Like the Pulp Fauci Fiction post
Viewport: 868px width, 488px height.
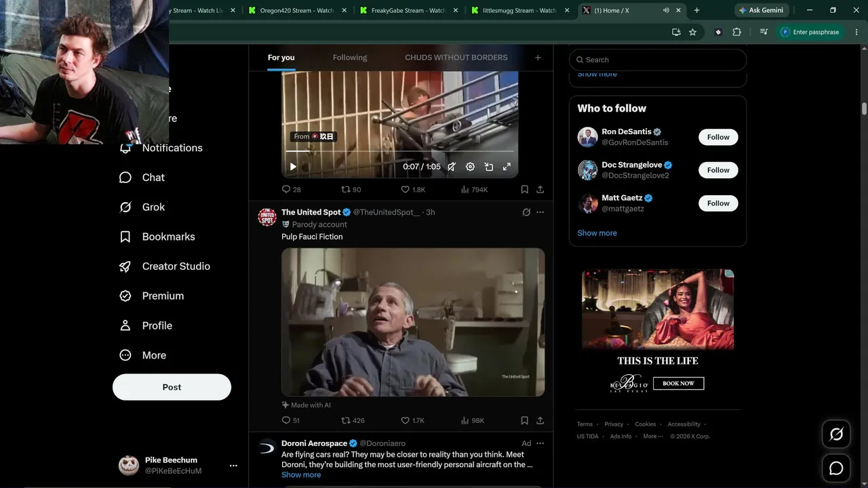(412, 421)
